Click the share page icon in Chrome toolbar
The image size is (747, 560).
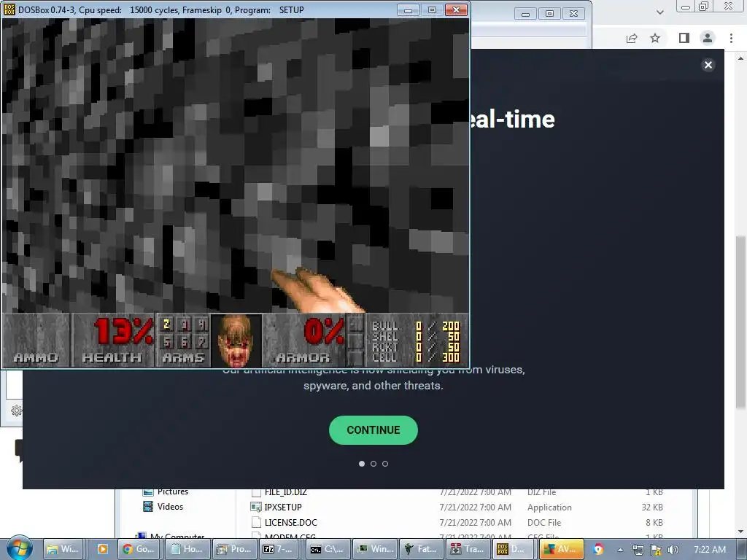pyautogui.click(x=632, y=38)
